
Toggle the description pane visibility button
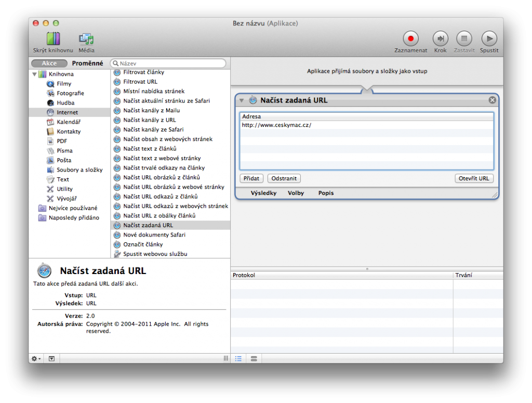point(51,358)
